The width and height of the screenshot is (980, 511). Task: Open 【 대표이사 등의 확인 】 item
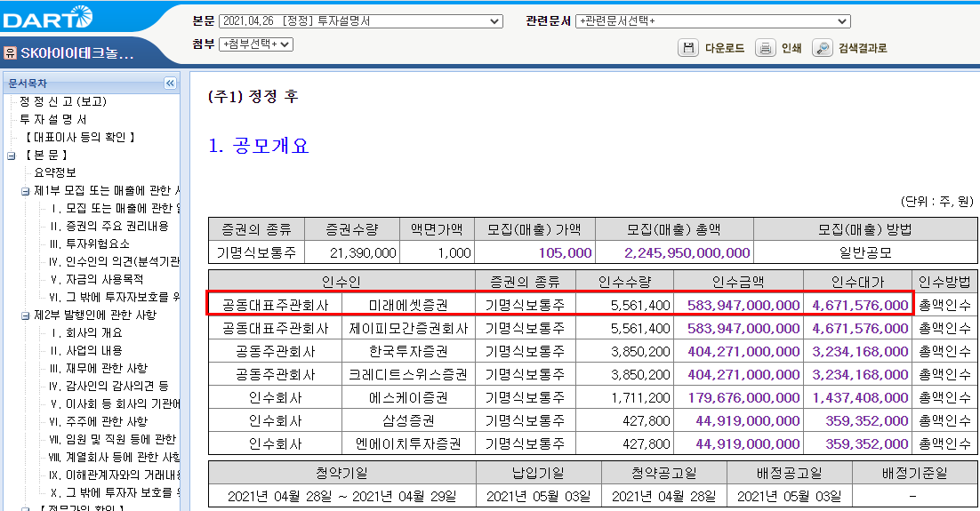click(x=80, y=137)
